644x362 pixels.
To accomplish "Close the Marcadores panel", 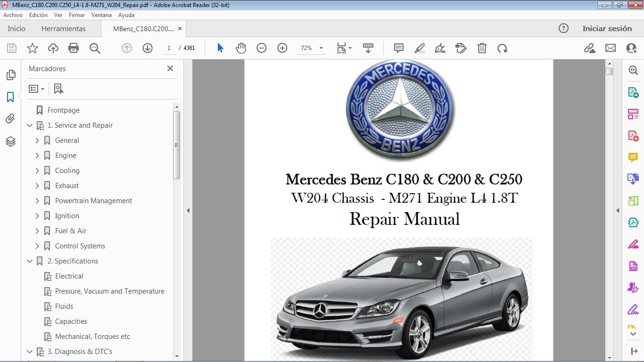I will click(170, 68).
